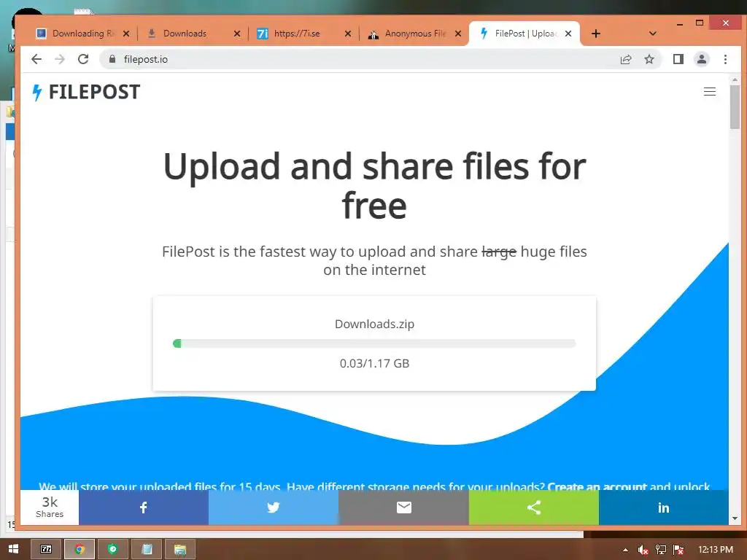
Task: Click the network tray icon
Action: point(660,550)
